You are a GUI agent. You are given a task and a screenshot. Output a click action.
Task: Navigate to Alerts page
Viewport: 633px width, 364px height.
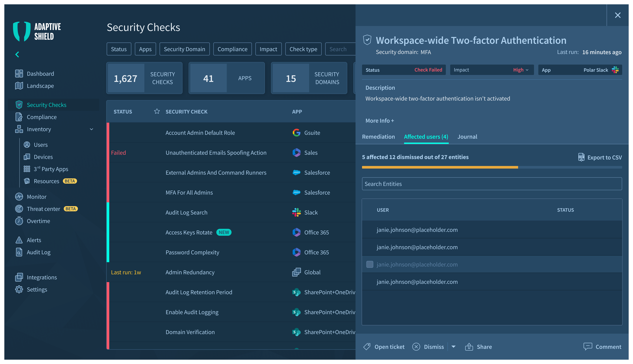[x=34, y=240]
